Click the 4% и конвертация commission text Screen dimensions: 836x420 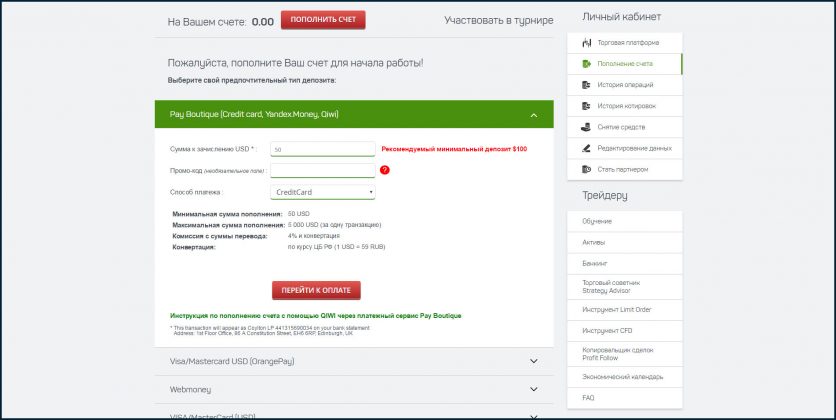click(314, 236)
